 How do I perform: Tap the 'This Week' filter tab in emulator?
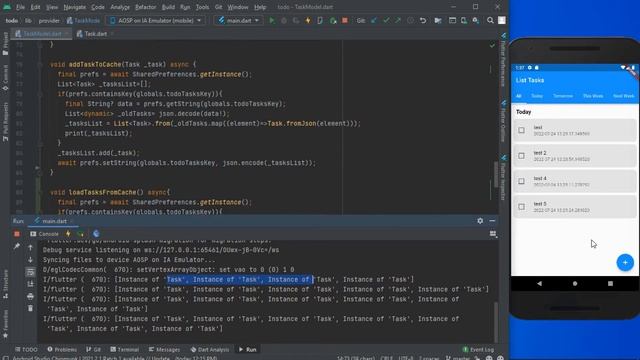coord(593,96)
